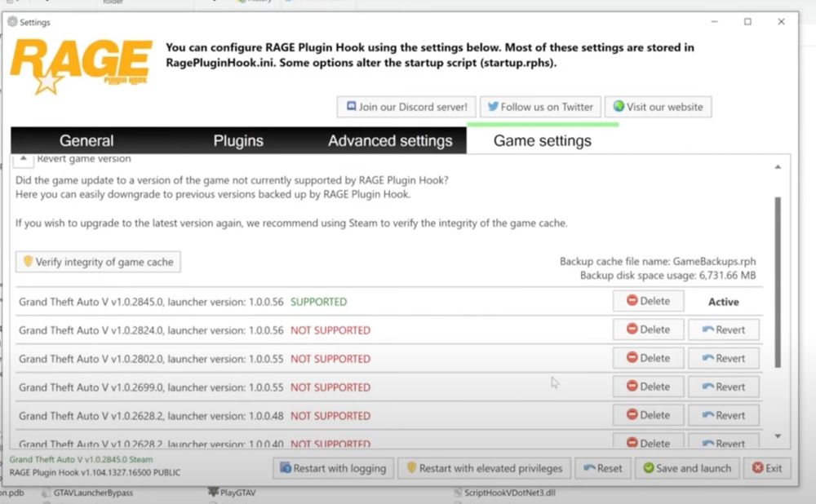The width and height of the screenshot is (816, 504).
Task: Select the v1.0.2845.0 SUPPORTED version row text
Action: pos(183,302)
